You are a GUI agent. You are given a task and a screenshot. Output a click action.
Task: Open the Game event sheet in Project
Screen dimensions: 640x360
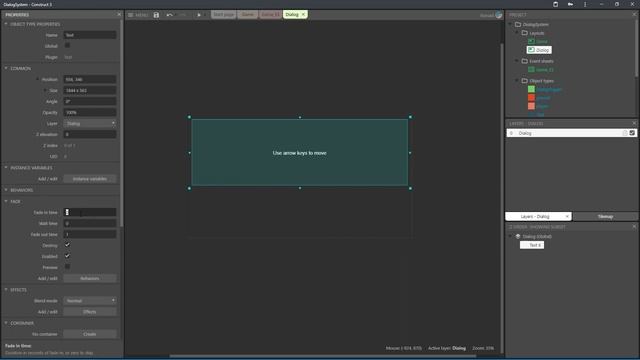(541, 69)
